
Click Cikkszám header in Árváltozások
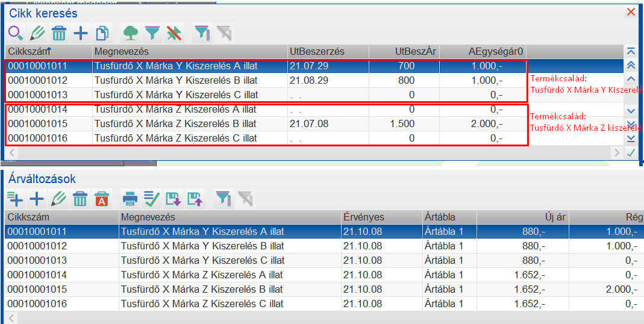[x=62, y=217]
